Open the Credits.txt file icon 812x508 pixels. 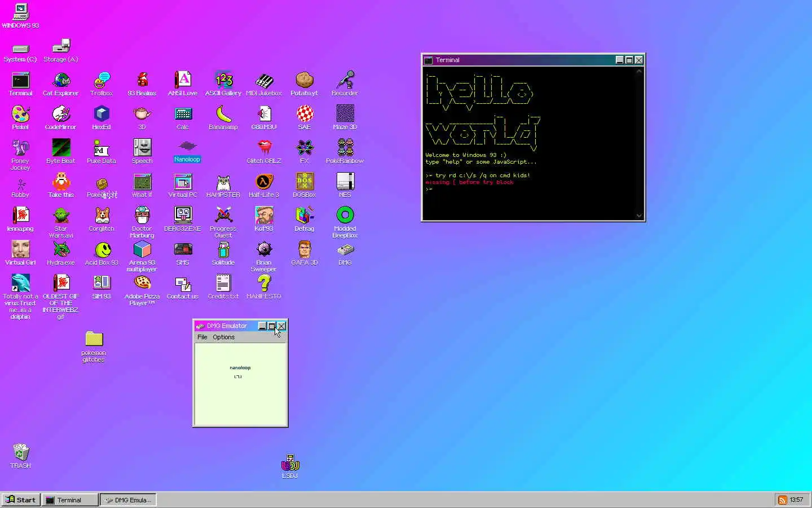tap(223, 287)
